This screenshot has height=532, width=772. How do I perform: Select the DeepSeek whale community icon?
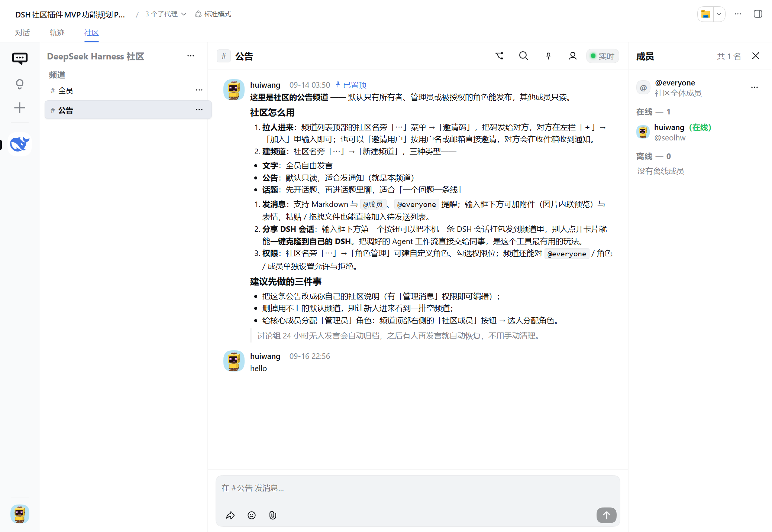coord(20,144)
